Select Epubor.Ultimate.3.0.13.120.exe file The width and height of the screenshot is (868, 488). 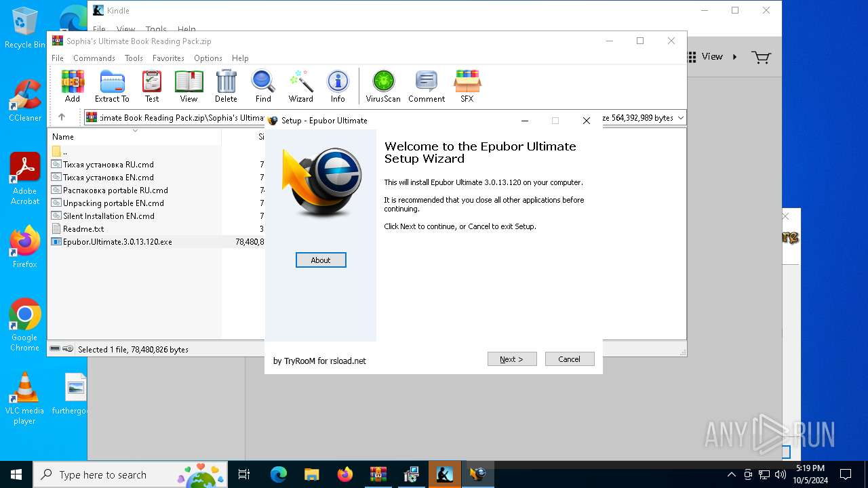click(x=117, y=242)
